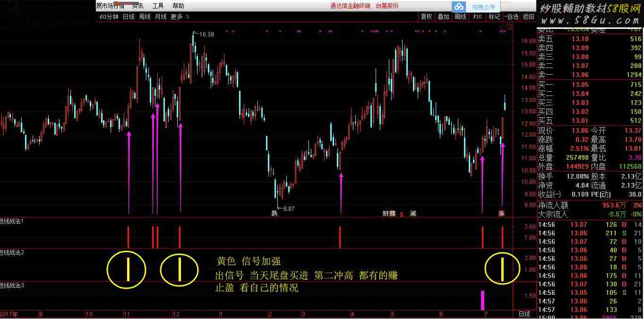
Task: Click the 复权 button
Action: click(426, 17)
